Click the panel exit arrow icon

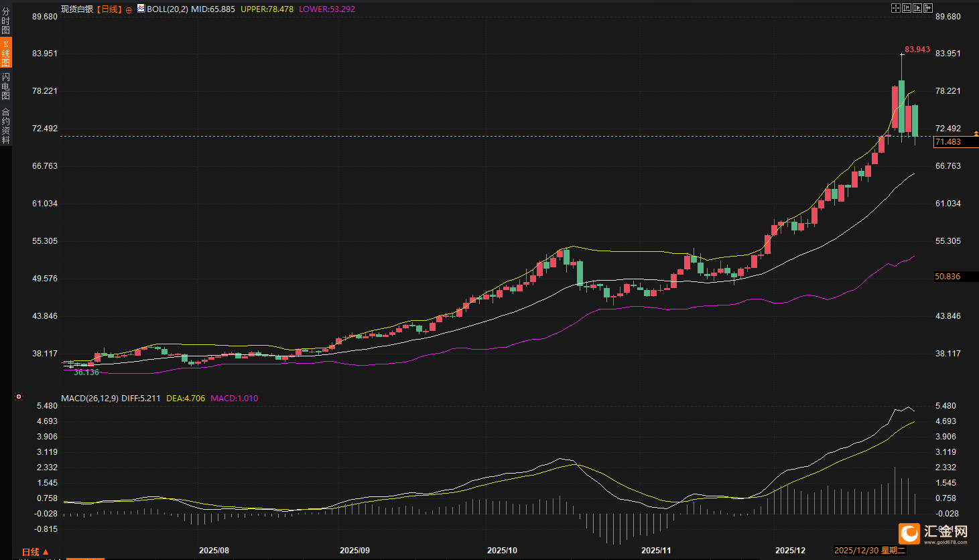(x=928, y=8)
